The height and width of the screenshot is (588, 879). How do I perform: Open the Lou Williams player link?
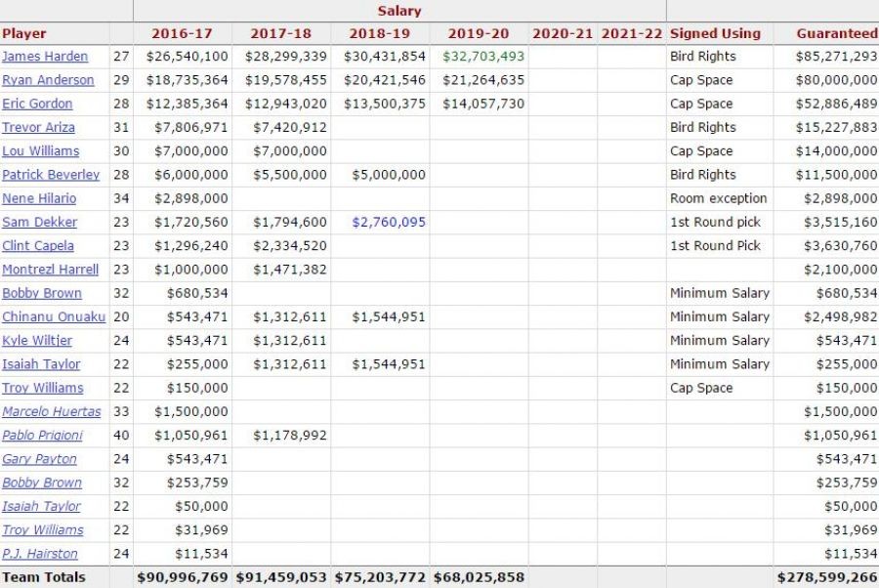[x=40, y=151]
